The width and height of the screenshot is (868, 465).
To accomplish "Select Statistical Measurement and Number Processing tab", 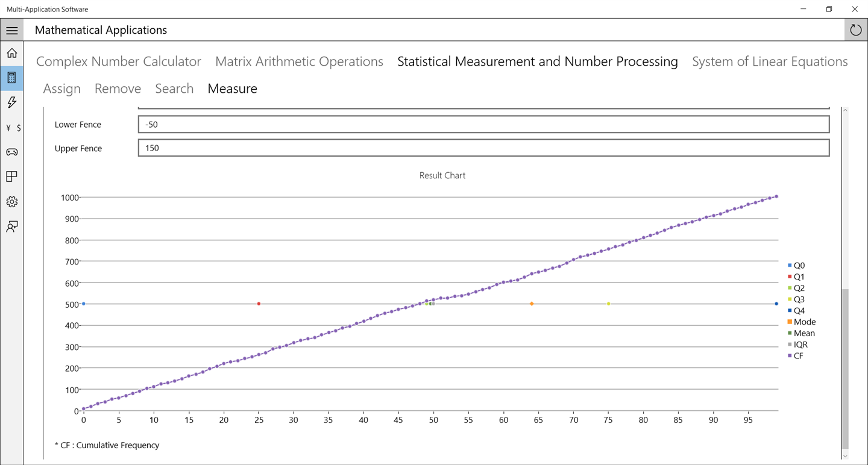I will tap(538, 61).
